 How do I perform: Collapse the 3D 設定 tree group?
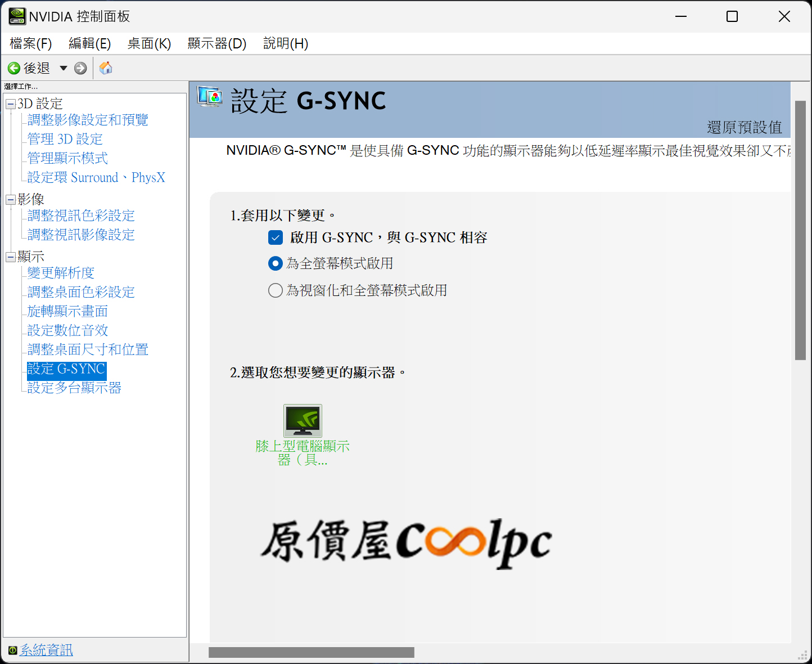click(x=11, y=104)
